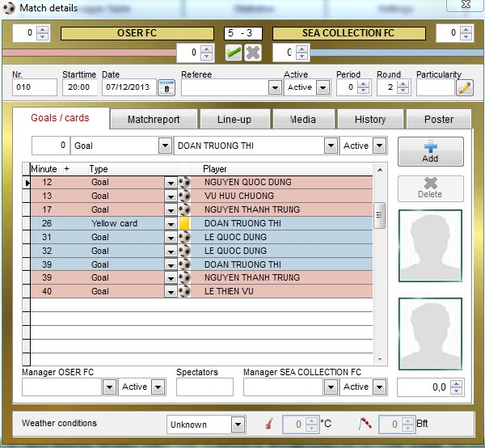The width and height of the screenshot is (485, 448).
Task: Open the match Active status dropdown
Action: [323, 87]
